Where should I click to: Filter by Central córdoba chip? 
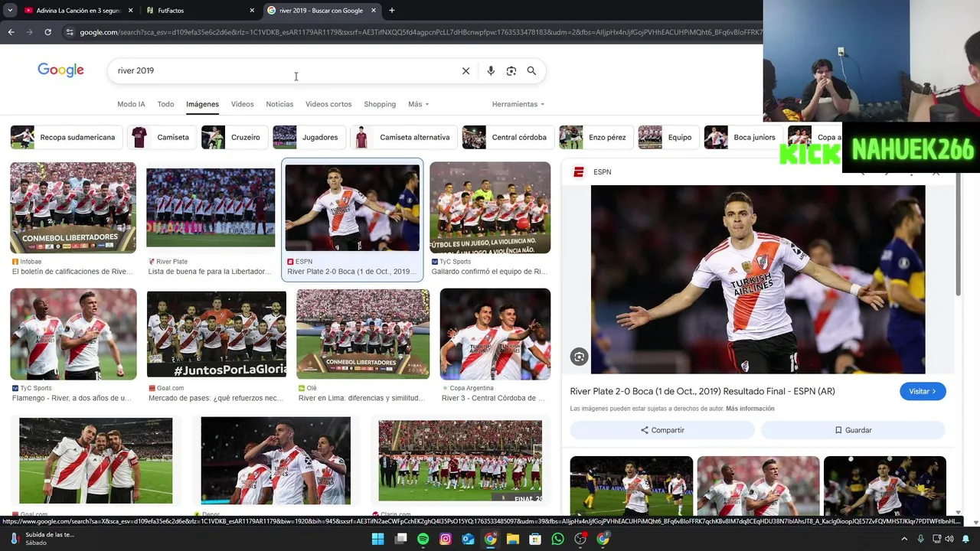tap(508, 138)
